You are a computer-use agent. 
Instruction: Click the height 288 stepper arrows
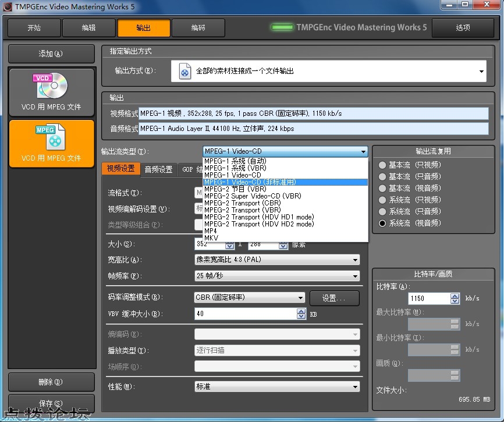283,246
